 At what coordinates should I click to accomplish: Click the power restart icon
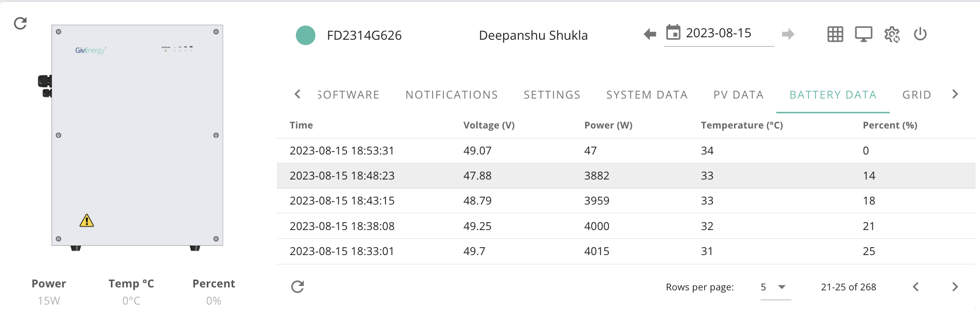tap(920, 34)
